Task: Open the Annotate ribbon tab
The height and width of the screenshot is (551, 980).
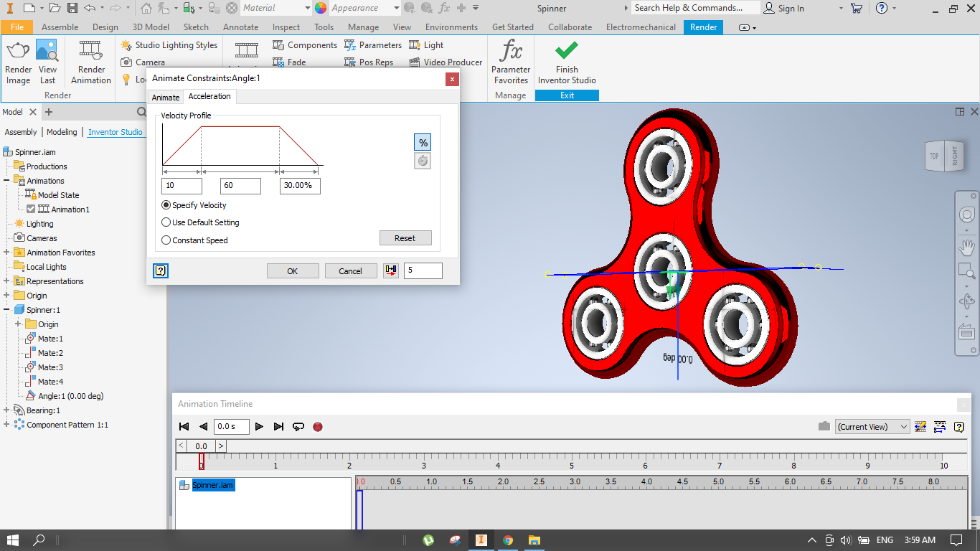Action: tap(240, 27)
